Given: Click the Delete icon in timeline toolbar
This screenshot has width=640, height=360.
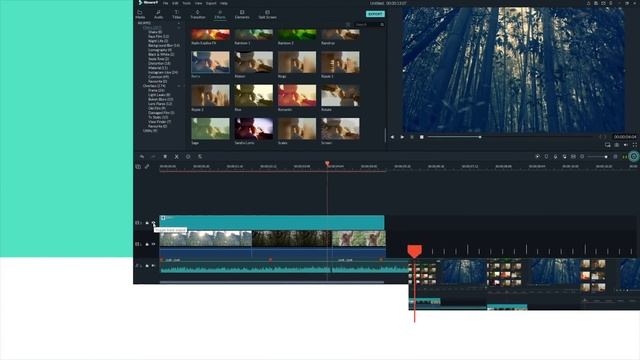Looking at the screenshot, I should [x=165, y=156].
